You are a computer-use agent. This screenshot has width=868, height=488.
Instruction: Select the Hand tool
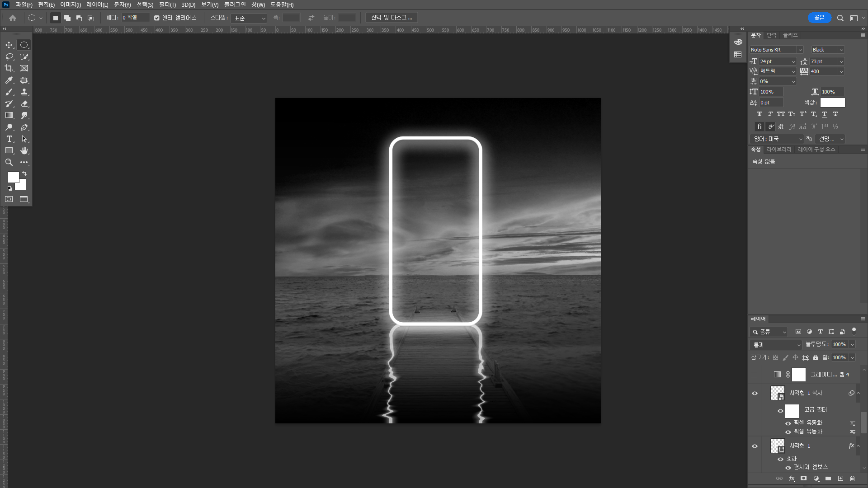pyautogui.click(x=24, y=150)
